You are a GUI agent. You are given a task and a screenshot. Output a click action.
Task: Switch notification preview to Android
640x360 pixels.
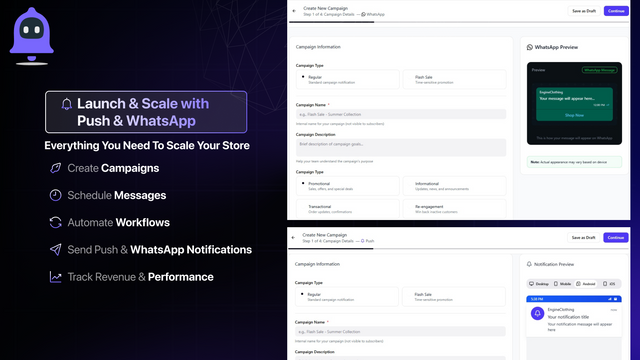pos(586,284)
